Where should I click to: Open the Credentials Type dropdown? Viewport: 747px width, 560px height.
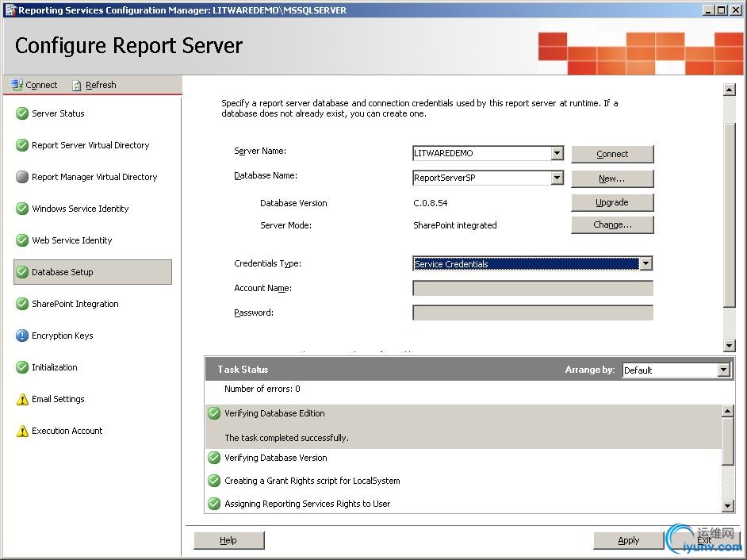pos(645,263)
